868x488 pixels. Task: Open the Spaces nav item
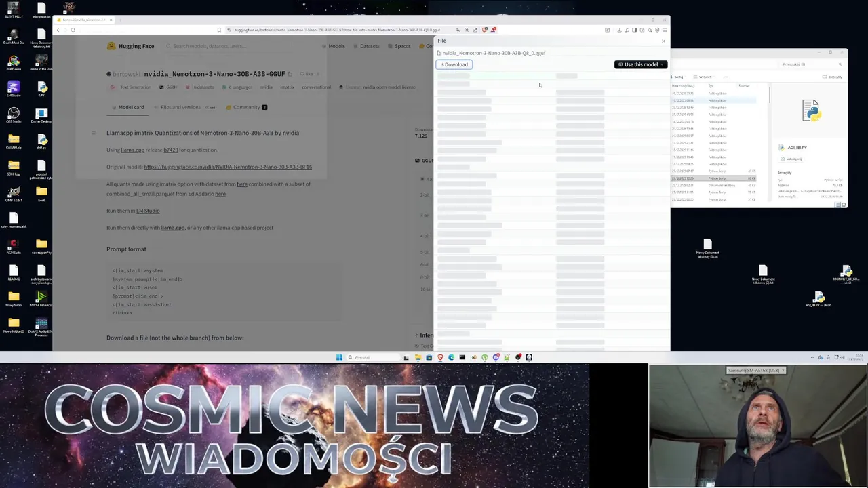pyautogui.click(x=399, y=46)
